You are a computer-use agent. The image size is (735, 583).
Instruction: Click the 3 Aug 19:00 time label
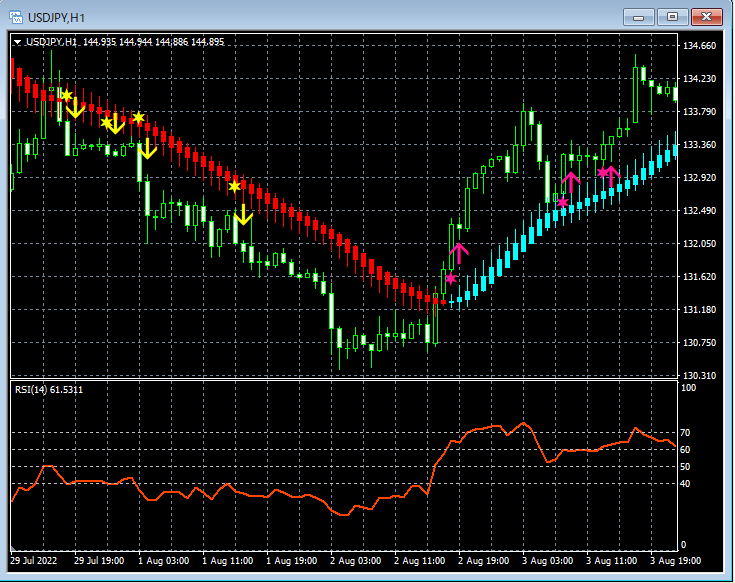675,561
